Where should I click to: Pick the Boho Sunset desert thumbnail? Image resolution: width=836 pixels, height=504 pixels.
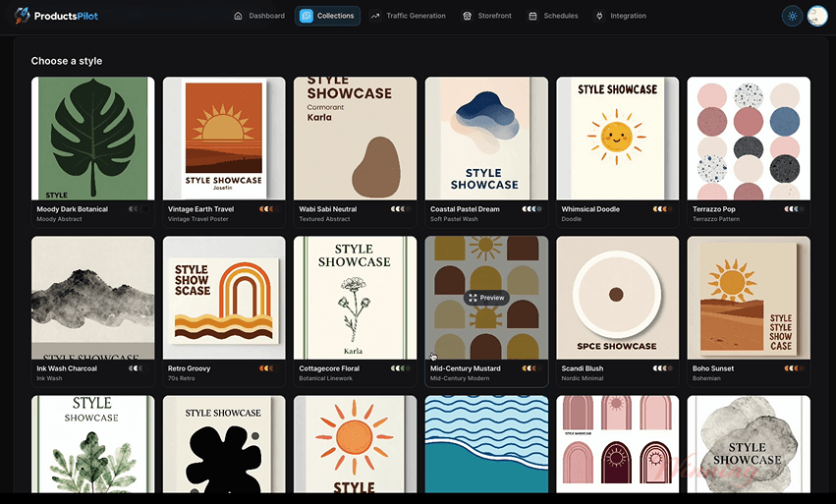click(749, 298)
